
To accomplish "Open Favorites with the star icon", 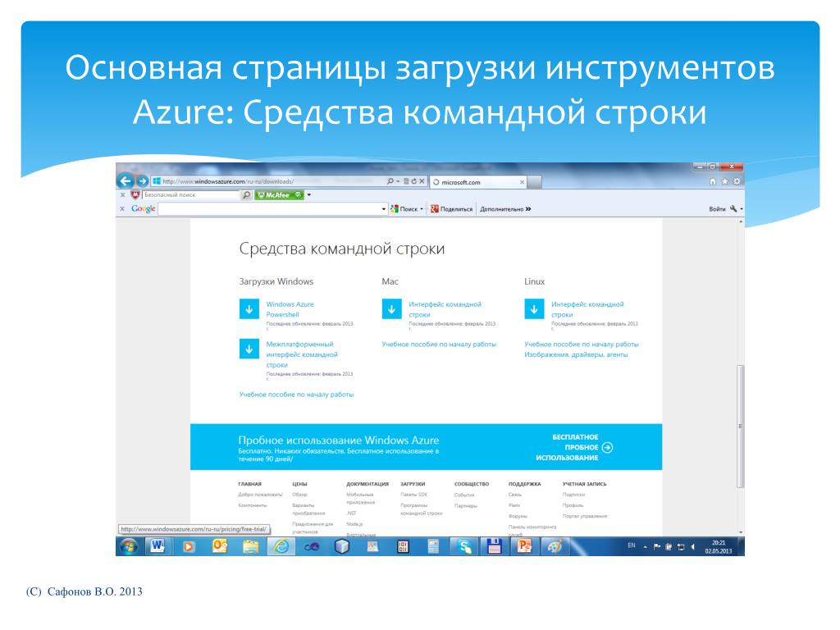I will 725,181.
